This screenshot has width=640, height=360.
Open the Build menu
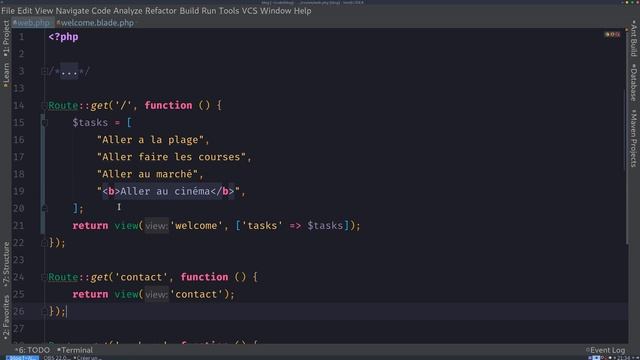(x=189, y=11)
